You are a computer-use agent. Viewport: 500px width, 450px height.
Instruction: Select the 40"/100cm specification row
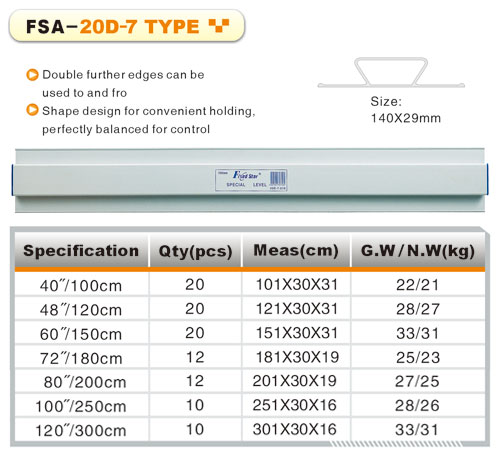pos(250,285)
